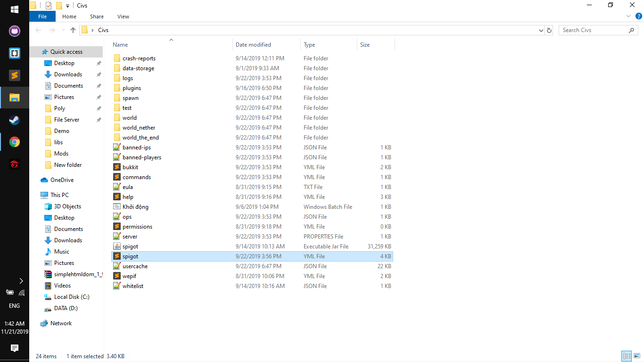Viewport: 644px width, 362px height.
Task: Select the eula TXT file
Action: click(253, 187)
